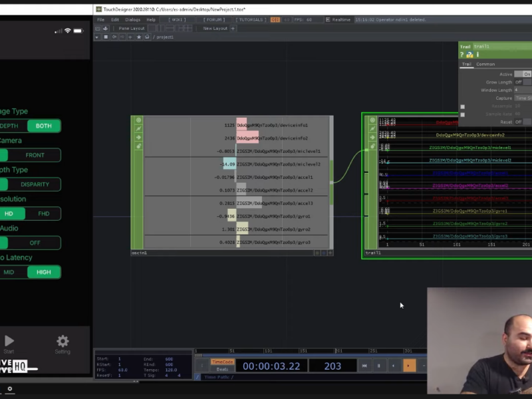Click the operator help question mark icon
532x399 pixels.
[462, 55]
